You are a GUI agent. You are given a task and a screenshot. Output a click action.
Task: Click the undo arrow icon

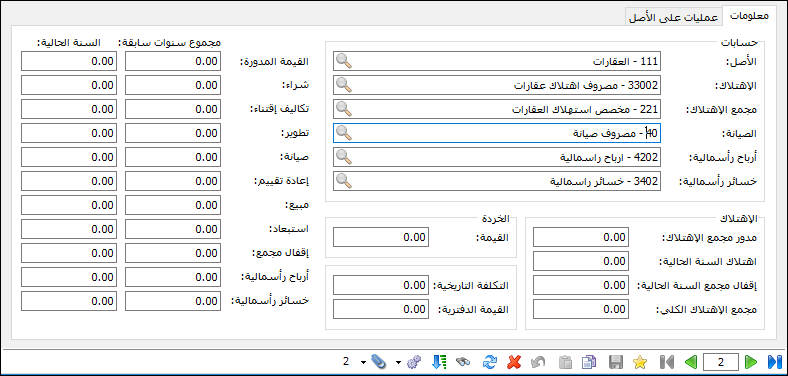(538, 361)
